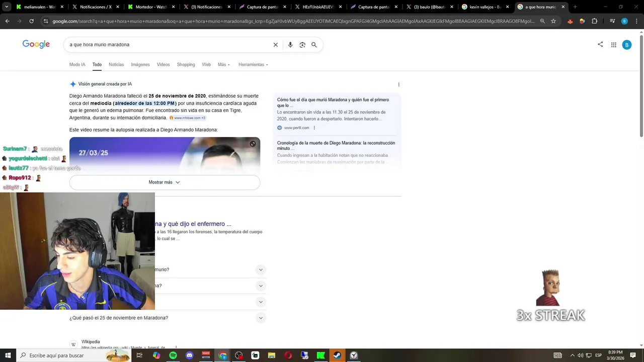The image size is (644, 362).
Task: Open Discord from the taskbar
Action: coord(189,355)
